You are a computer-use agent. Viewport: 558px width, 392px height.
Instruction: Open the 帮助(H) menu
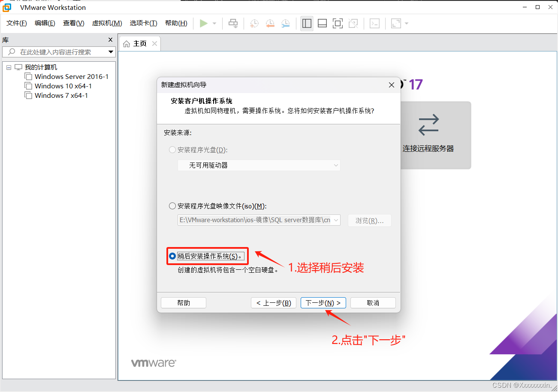coord(176,23)
